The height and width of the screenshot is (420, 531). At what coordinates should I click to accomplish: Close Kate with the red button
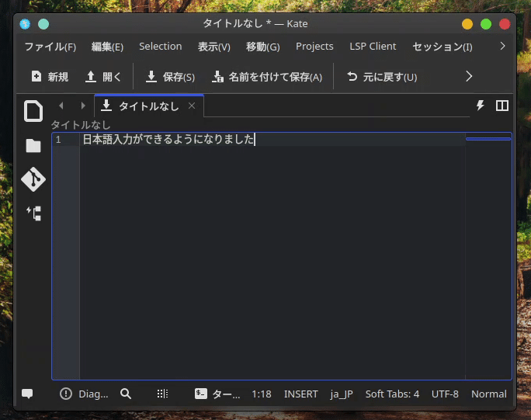coord(505,24)
